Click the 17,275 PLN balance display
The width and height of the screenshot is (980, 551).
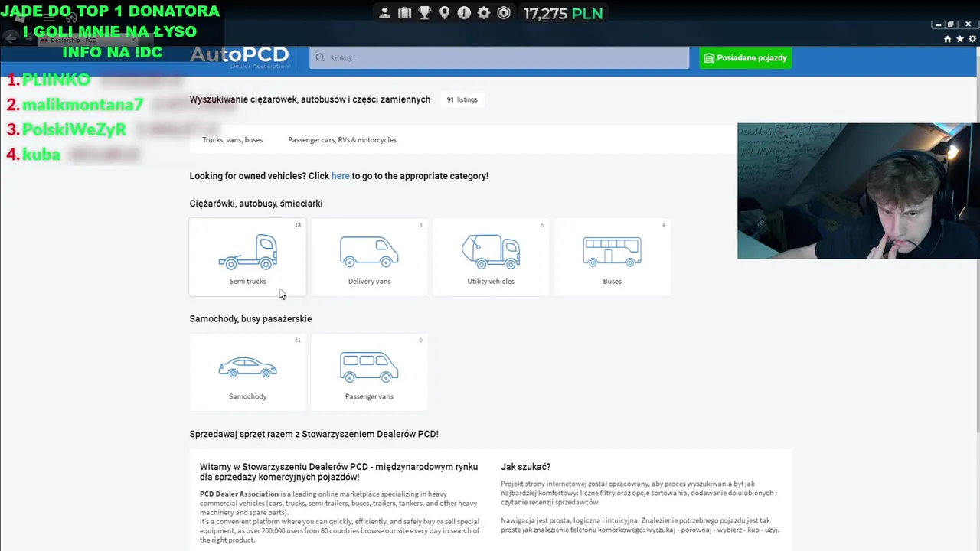pyautogui.click(x=563, y=13)
